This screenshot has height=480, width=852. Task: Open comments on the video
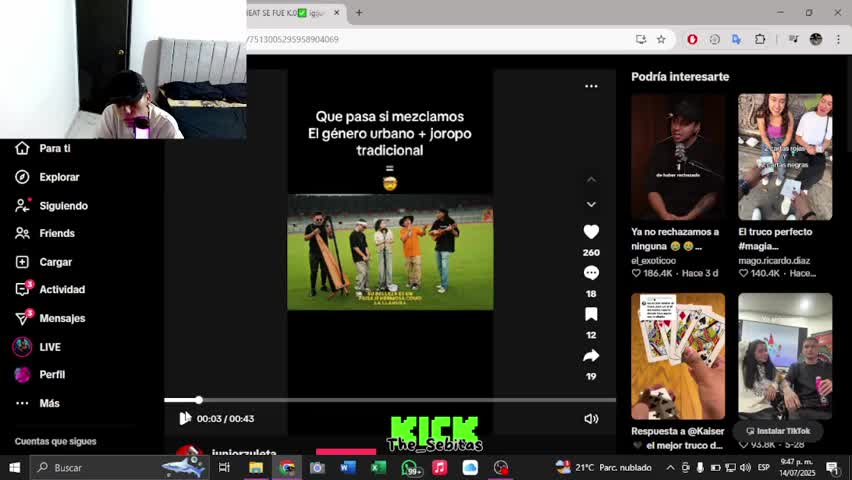pyautogui.click(x=591, y=273)
